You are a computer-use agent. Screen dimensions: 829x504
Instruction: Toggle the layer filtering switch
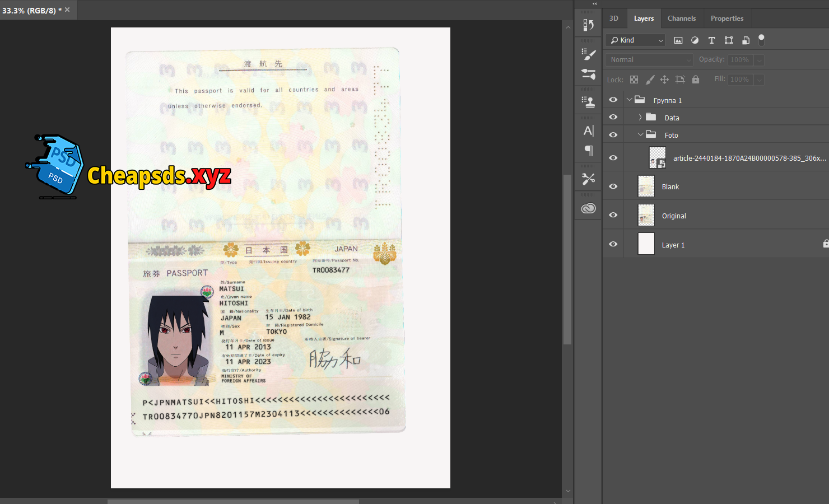click(x=761, y=39)
